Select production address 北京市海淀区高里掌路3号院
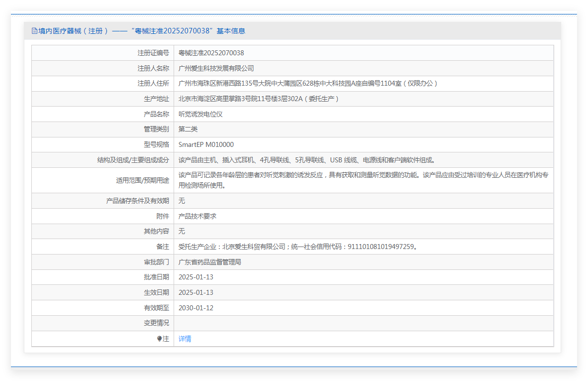588x381 pixels. click(x=258, y=99)
